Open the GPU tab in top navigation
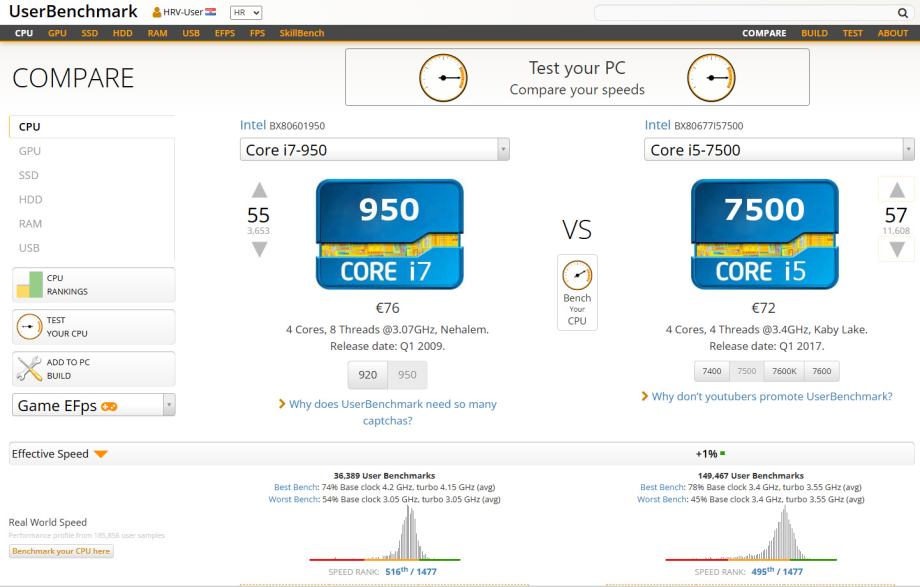Image resolution: width=920 pixels, height=587 pixels. (57, 33)
